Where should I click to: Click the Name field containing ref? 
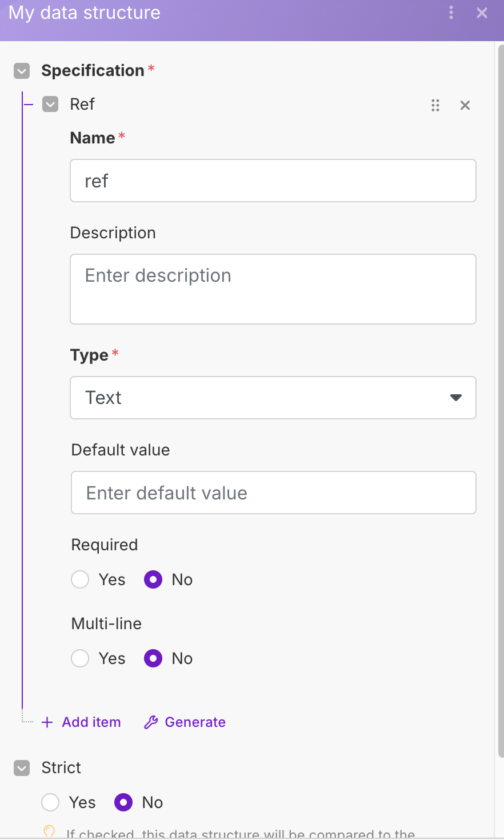tap(273, 181)
